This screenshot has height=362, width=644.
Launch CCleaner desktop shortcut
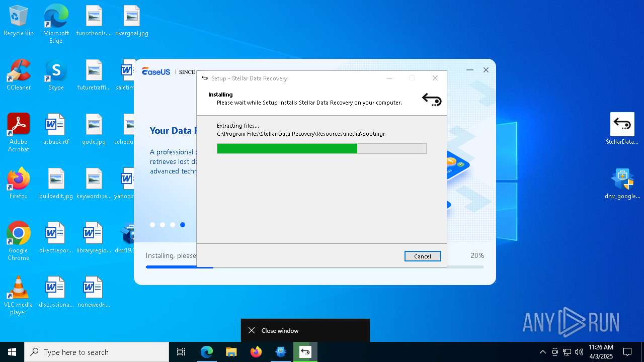(19, 75)
